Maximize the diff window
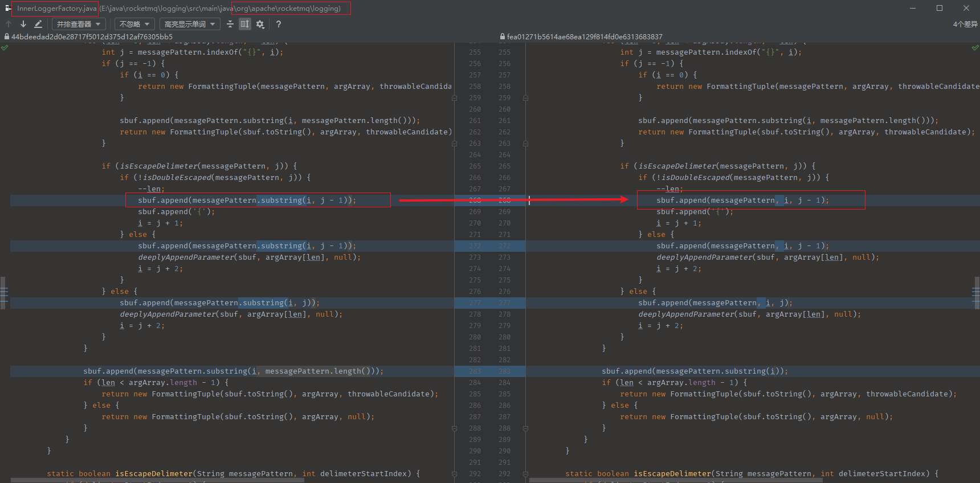The width and height of the screenshot is (980, 483). tap(940, 8)
